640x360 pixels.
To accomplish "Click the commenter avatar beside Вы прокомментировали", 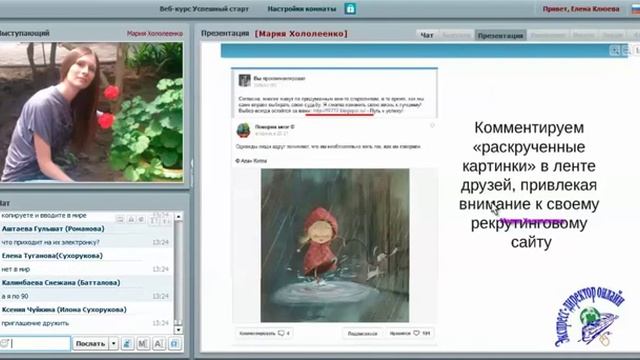I will 244,80.
